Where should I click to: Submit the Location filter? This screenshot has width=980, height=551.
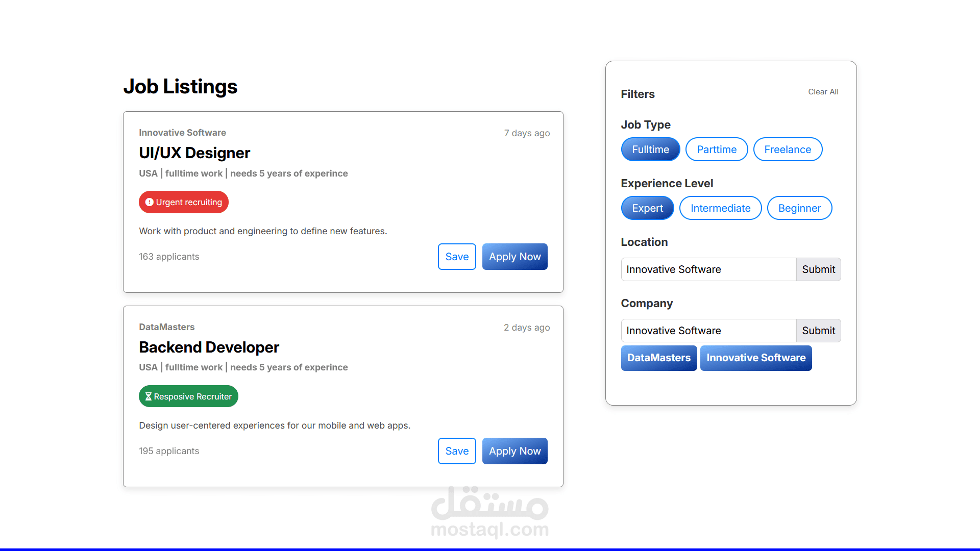click(818, 269)
